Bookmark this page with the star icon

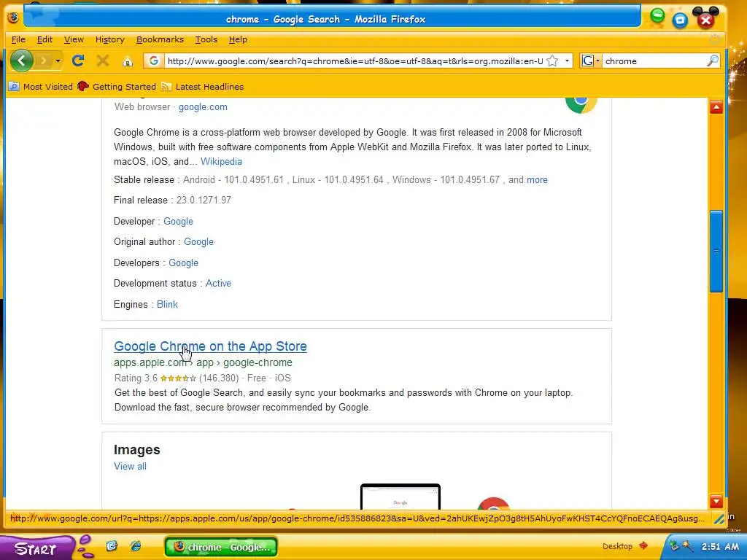(552, 61)
